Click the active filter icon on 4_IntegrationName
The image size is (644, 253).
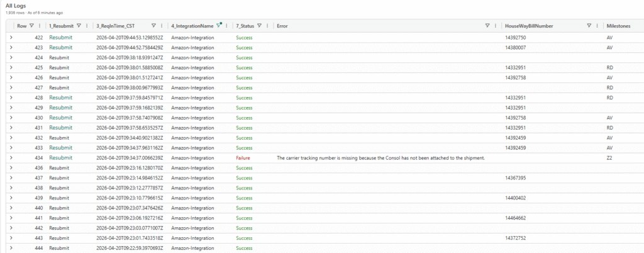coord(219,26)
